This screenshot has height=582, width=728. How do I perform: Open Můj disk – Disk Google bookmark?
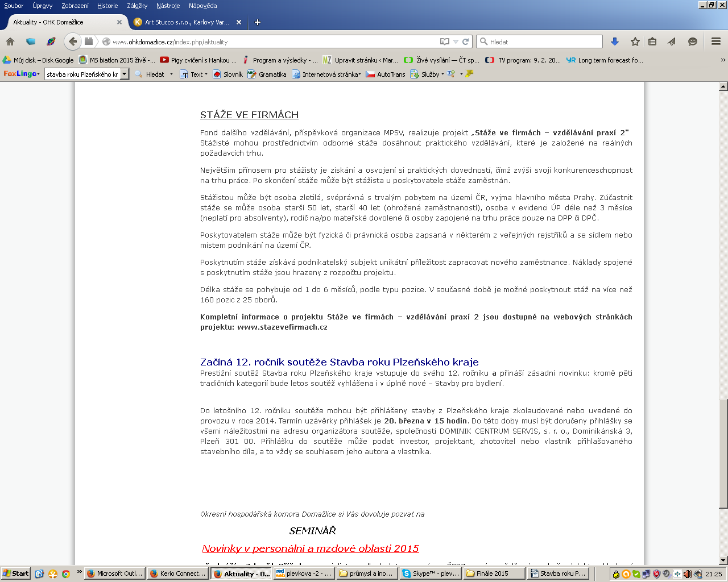(38, 60)
